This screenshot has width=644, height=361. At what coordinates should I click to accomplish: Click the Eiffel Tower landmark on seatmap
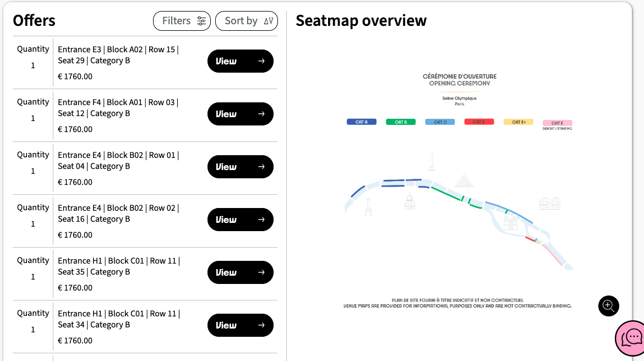click(x=368, y=207)
